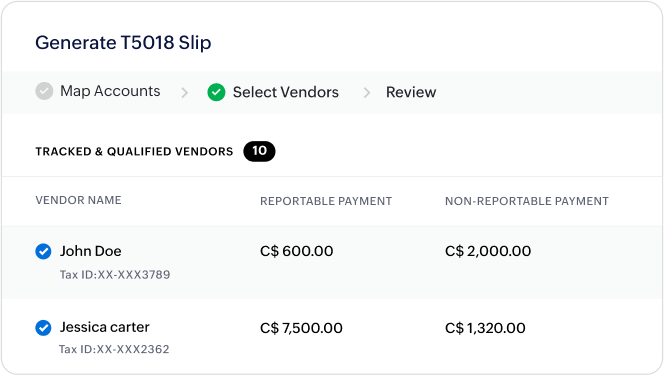The image size is (664, 375).
Task: Click the Tracked & Qualified Vendors heading
Action: (134, 152)
